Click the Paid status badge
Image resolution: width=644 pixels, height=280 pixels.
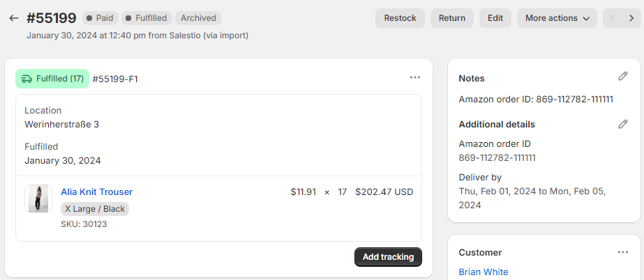coord(100,18)
